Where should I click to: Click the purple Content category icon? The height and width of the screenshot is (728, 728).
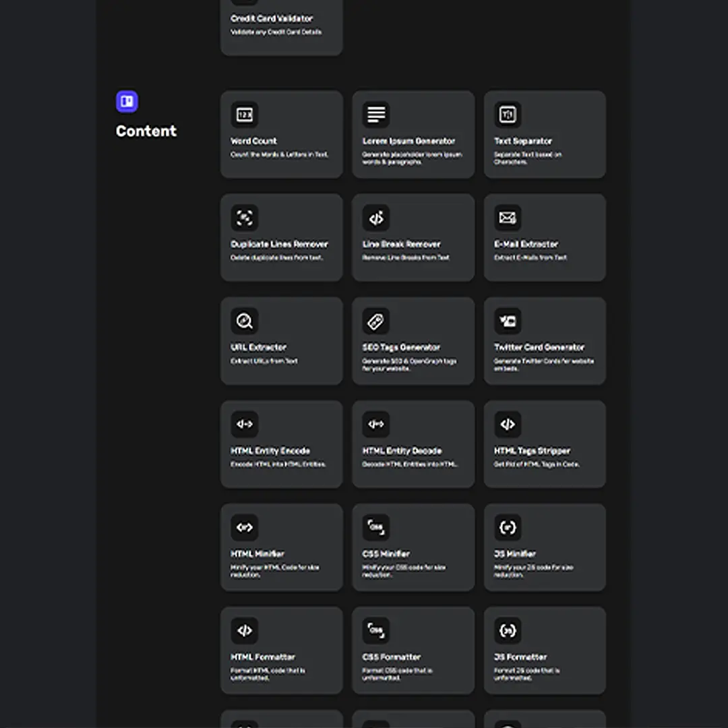127,101
